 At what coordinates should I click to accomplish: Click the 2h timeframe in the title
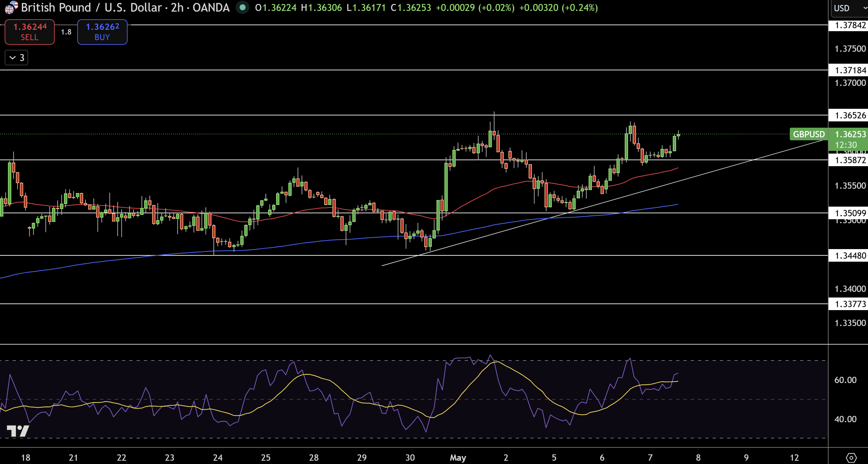177,7
